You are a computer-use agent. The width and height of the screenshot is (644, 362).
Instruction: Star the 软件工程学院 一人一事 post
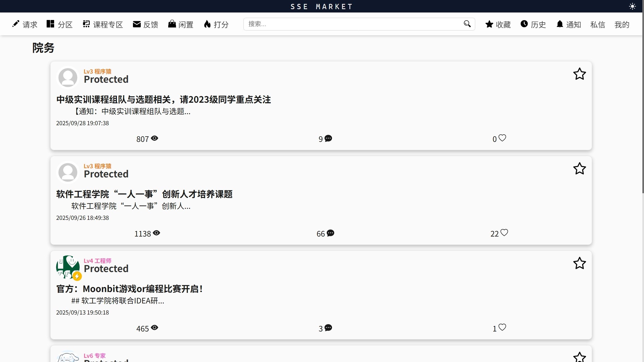click(x=580, y=169)
